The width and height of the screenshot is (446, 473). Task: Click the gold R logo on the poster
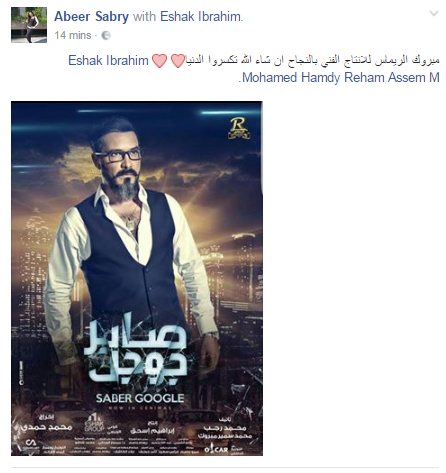[239, 128]
